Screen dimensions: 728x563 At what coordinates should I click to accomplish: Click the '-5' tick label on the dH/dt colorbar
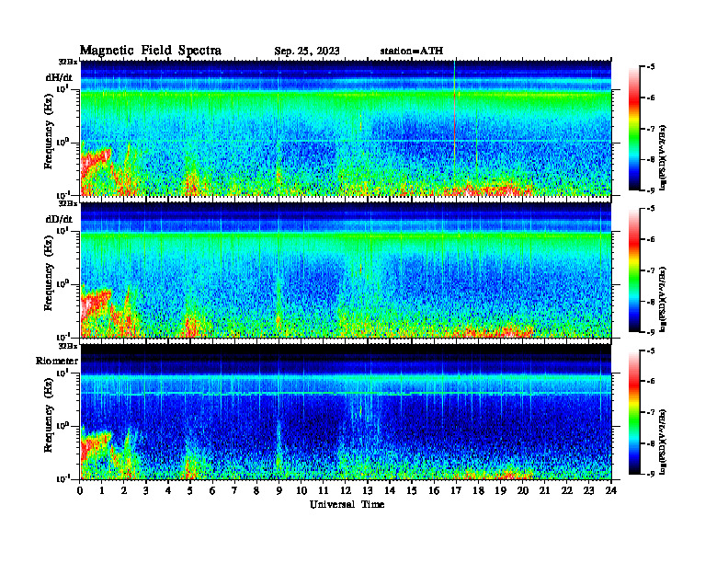651,67
